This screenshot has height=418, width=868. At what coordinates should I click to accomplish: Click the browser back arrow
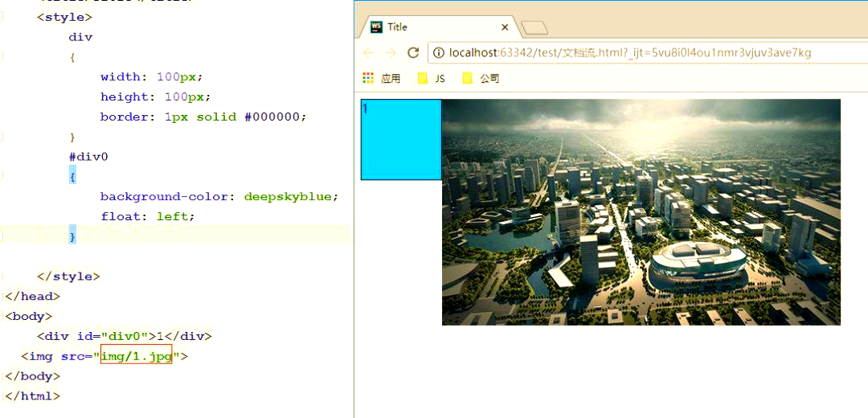(369, 52)
